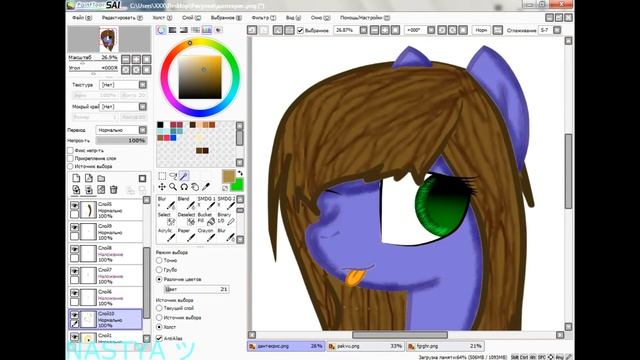Hide layer Слой6 with its eye icon
The width and height of the screenshot is (640, 360).
[74, 293]
